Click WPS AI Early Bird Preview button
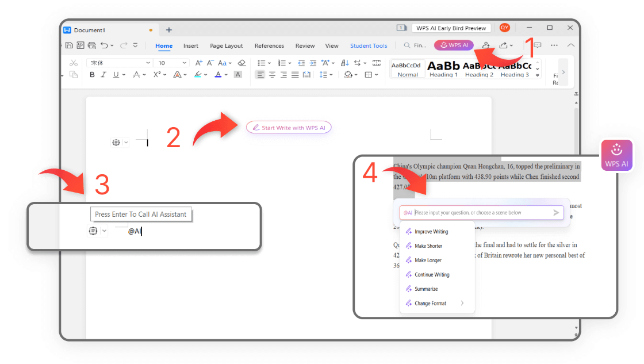Viewport: 644px width, 364px height. pyautogui.click(x=451, y=28)
